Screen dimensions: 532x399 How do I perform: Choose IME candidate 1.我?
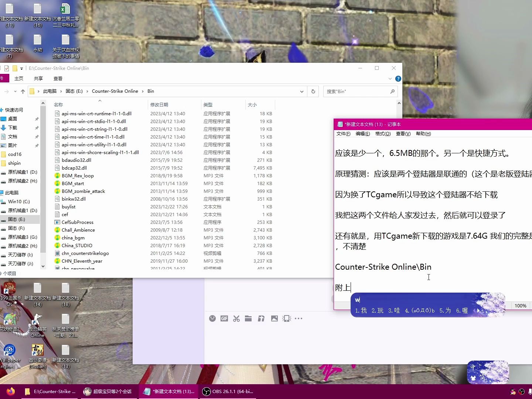pos(361,311)
